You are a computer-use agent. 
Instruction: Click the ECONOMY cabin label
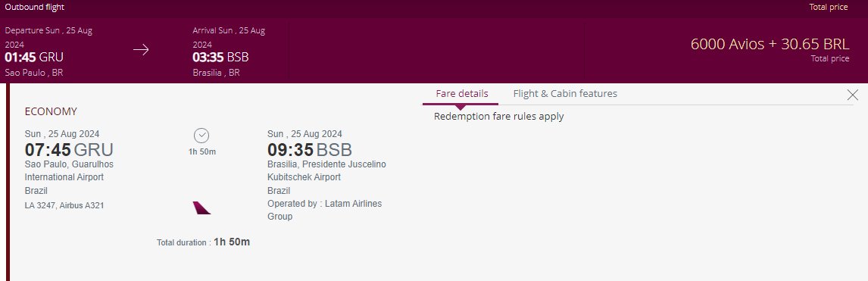click(x=51, y=111)
